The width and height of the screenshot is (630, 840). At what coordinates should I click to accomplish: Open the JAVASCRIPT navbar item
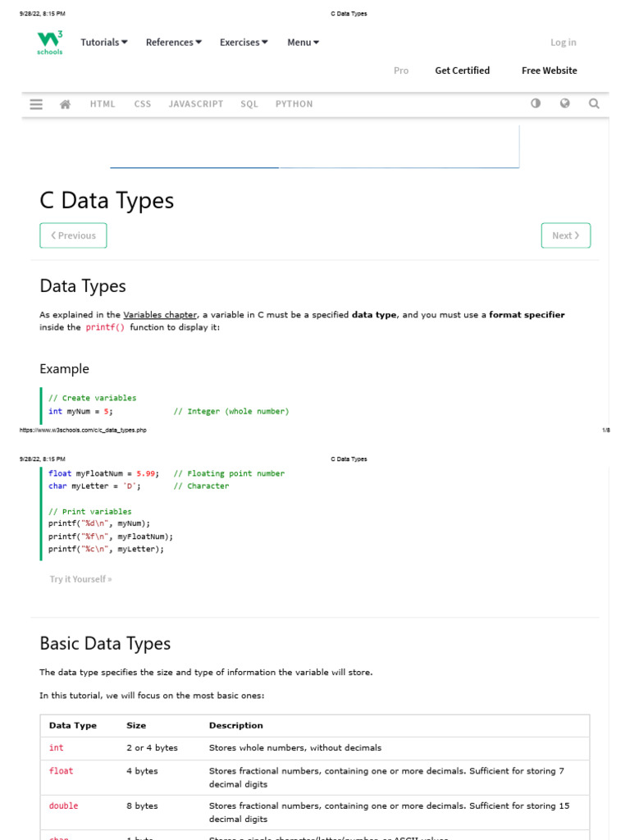coord(196,104)
